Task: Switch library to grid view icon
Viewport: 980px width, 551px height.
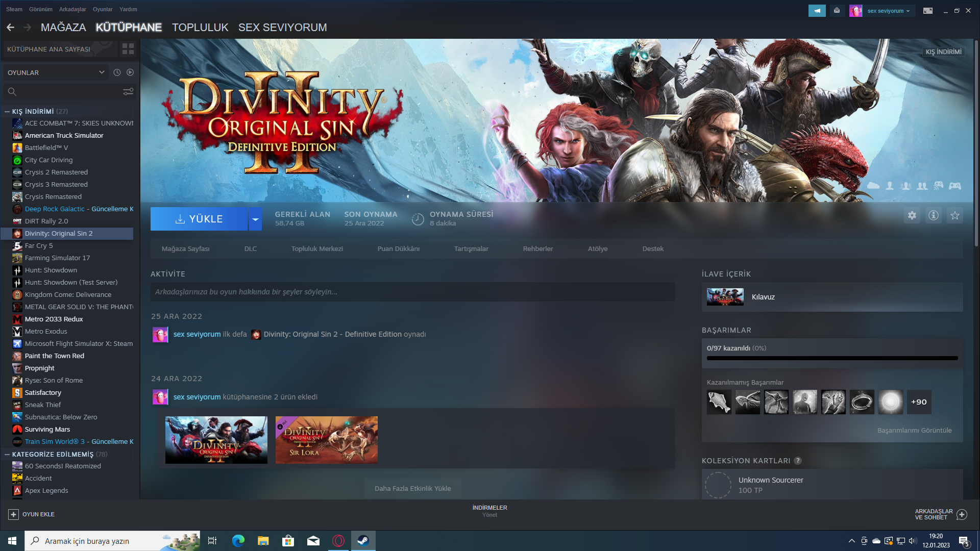Action: (x=128, y=49)
